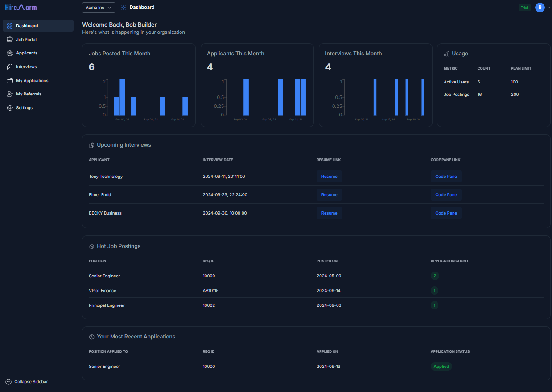Screen dimensions: 552x392
Task: Click the Applicants This Month title
Action: (235, 54)
